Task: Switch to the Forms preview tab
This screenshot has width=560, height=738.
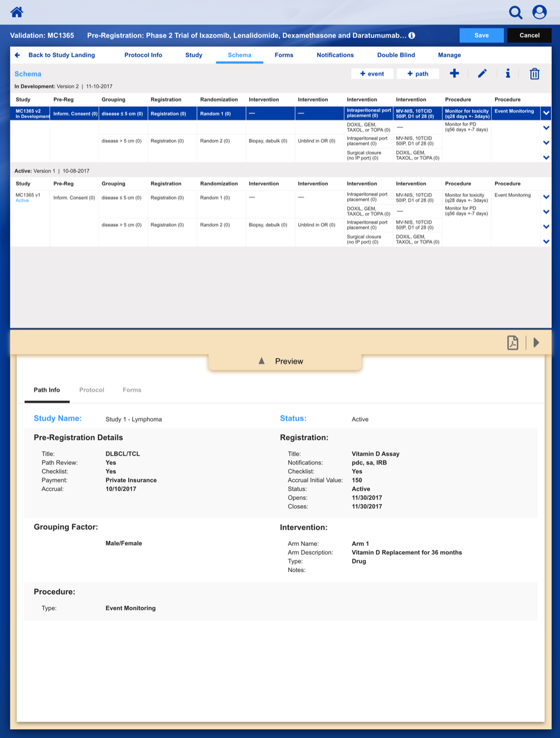Action: tap(132, 390)
